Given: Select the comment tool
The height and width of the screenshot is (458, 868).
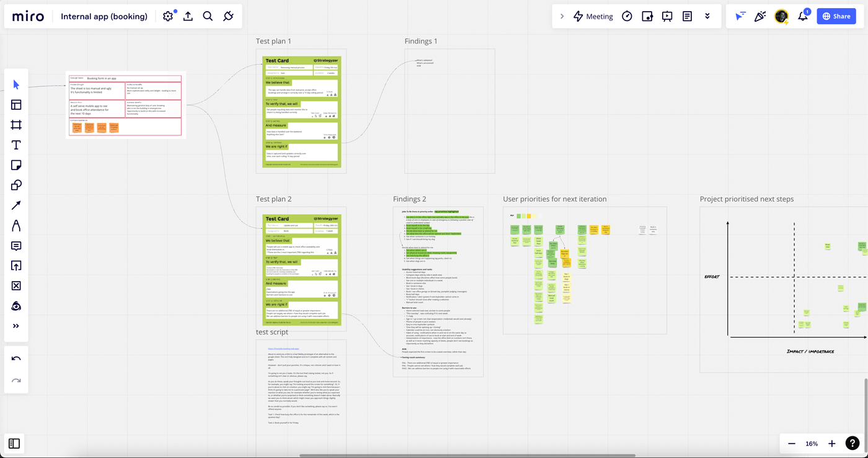Looking at the screenshot, I should (16, 246).
